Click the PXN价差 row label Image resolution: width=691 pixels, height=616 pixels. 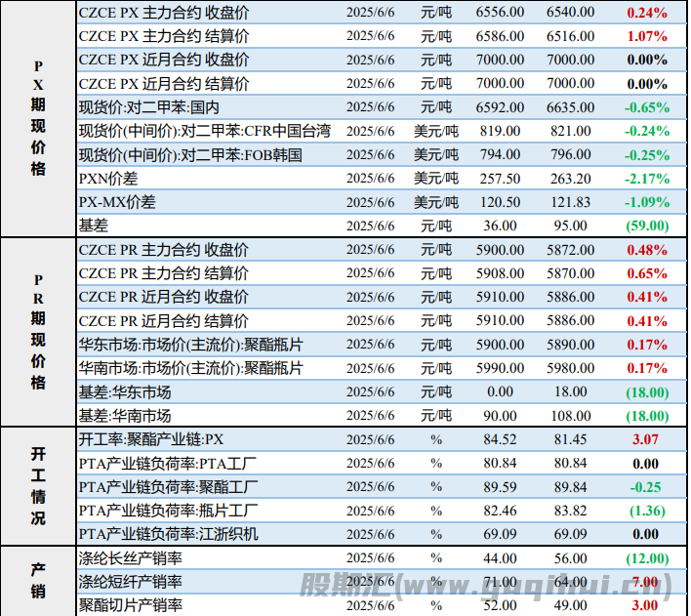tap(109, 179)
